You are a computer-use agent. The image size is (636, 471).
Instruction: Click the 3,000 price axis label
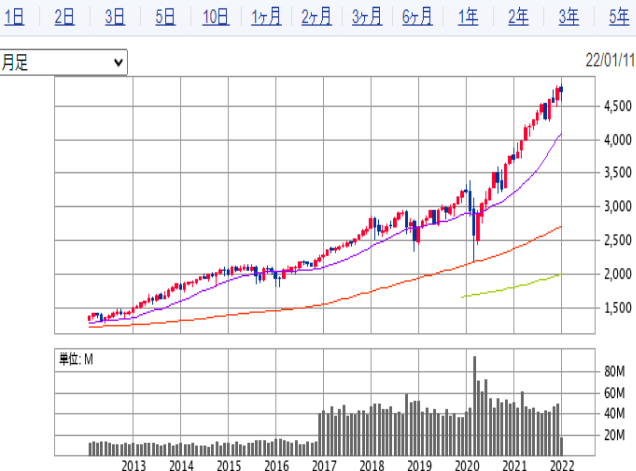617,206
